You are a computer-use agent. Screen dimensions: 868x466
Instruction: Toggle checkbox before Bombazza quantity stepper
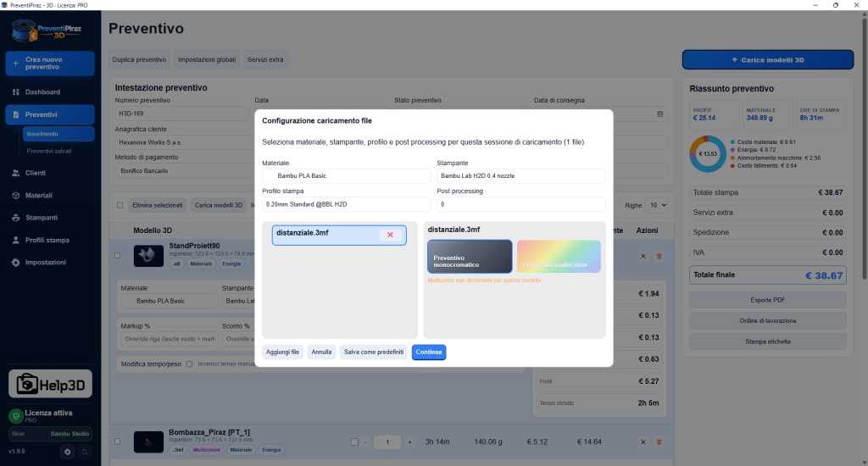pyautogui.click(x=354, y=441)
